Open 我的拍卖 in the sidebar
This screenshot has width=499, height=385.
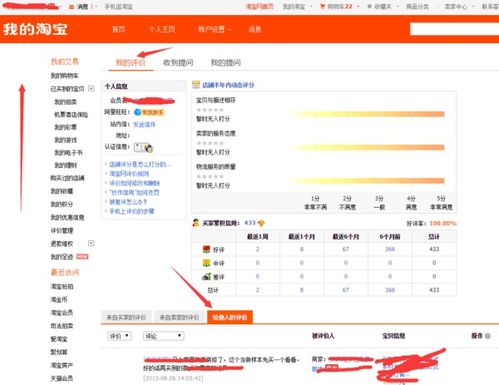[x=66, y=101]
